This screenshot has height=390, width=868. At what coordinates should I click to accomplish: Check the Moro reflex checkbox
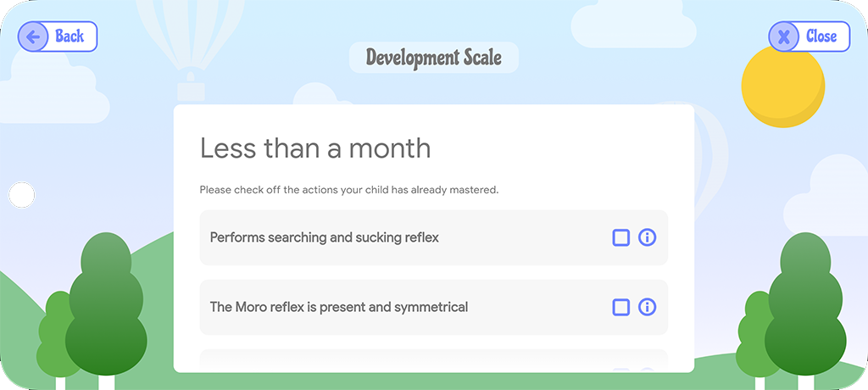pos(621,307)
